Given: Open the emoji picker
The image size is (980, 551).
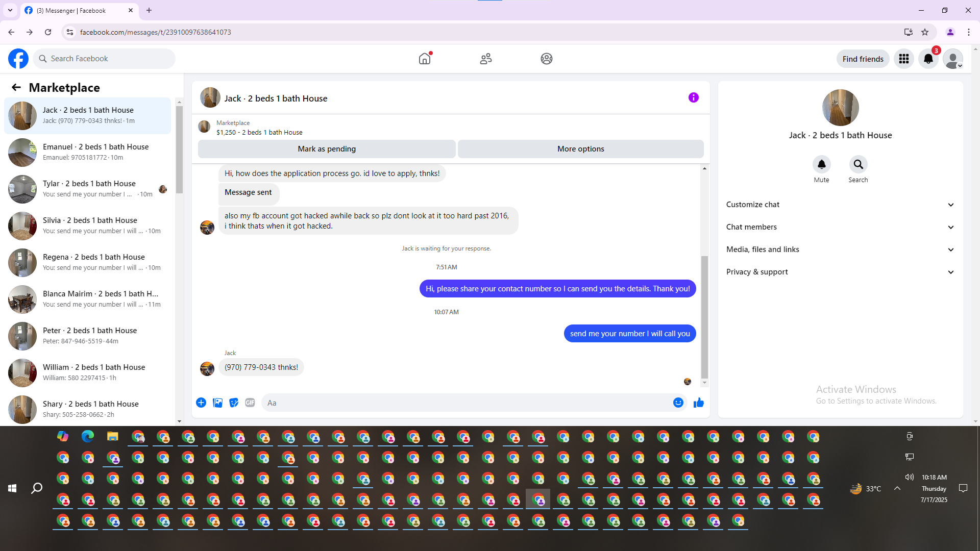Looking at the screenshot, I should pos(678,403).
